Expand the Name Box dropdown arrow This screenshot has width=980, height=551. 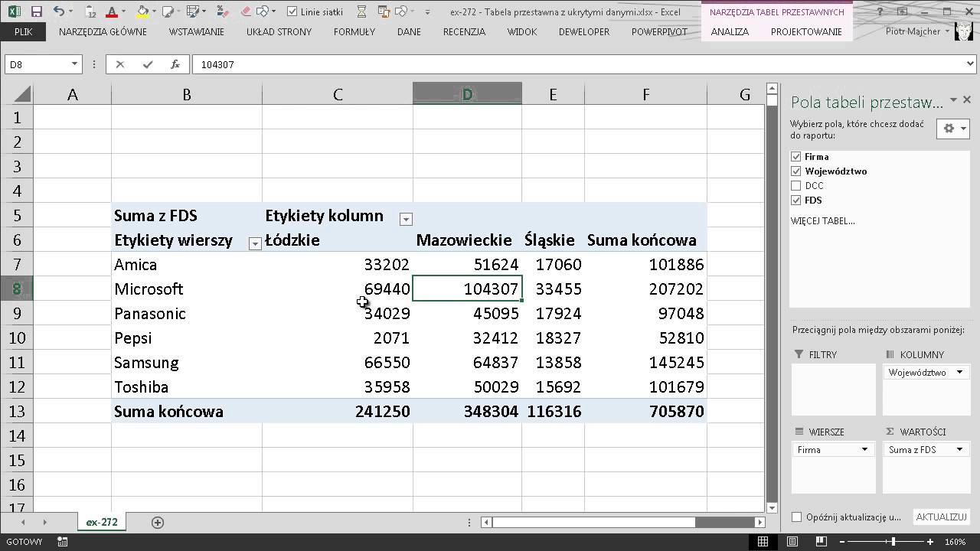[74, 64]
